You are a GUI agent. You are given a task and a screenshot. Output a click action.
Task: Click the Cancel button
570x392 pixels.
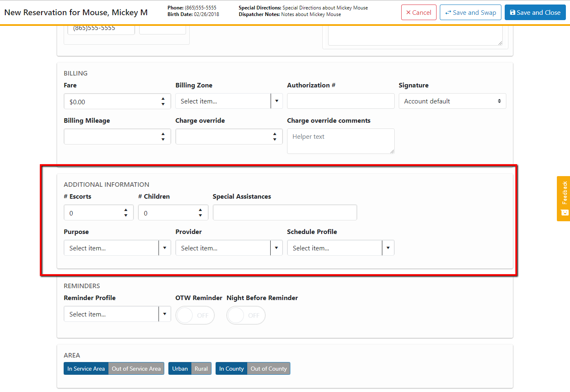coord(418,12)
